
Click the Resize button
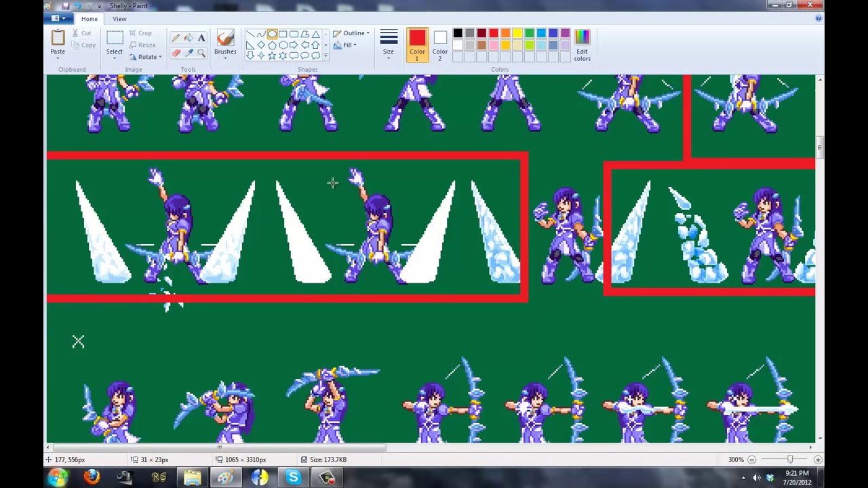142,45
